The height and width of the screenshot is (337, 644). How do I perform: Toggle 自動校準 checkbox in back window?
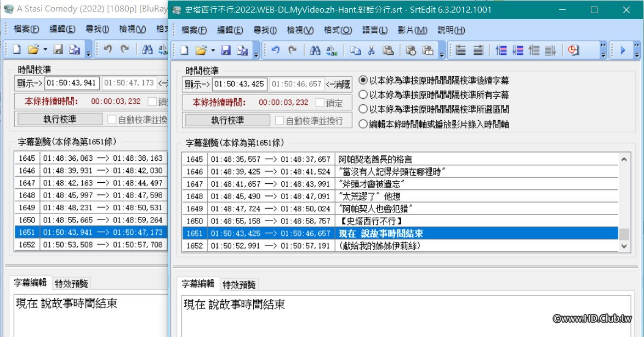112,119
